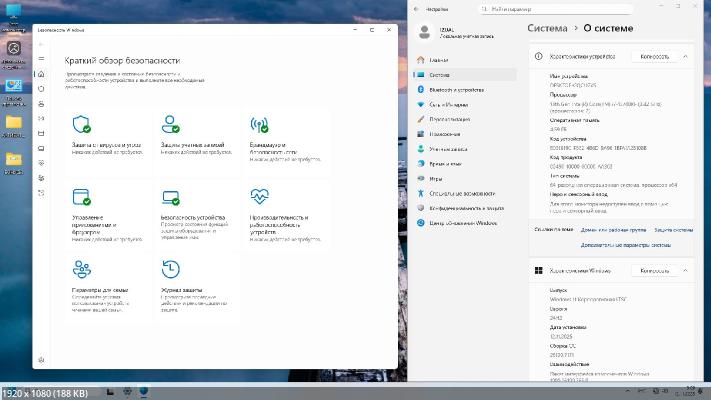Select Bluetooth and devices in Settings sidebar
Viewport: 711px width, 400px height.
455,88
